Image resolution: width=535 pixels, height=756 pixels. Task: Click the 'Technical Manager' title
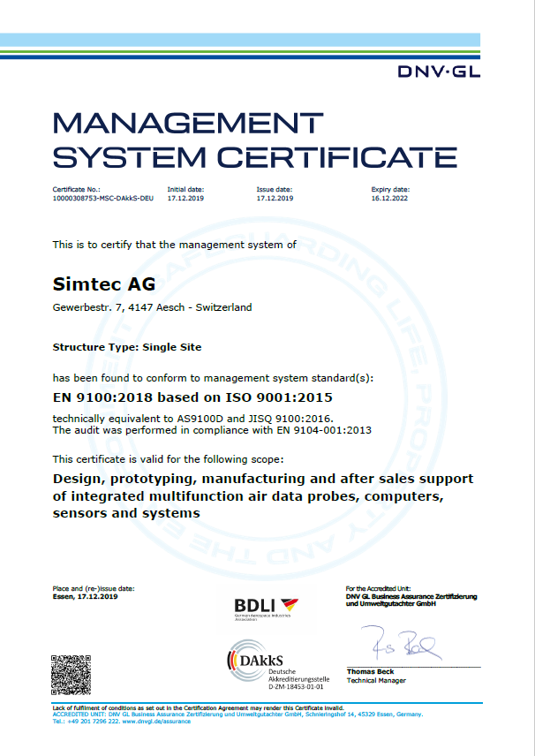coord(376,680)
